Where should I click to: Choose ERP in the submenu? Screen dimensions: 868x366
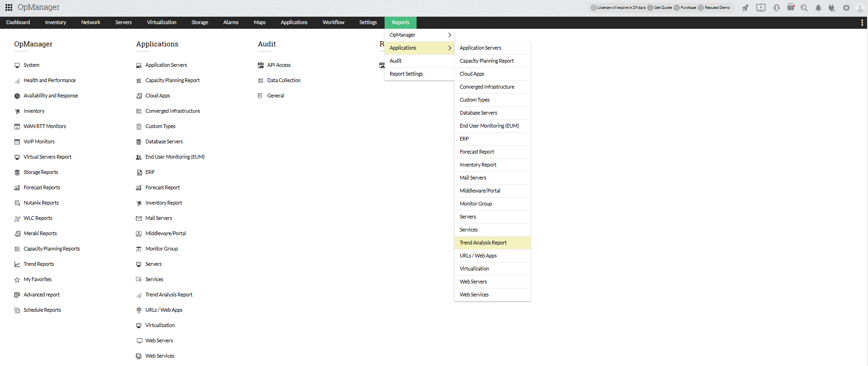pyautogui.click(x=493, y=139)
